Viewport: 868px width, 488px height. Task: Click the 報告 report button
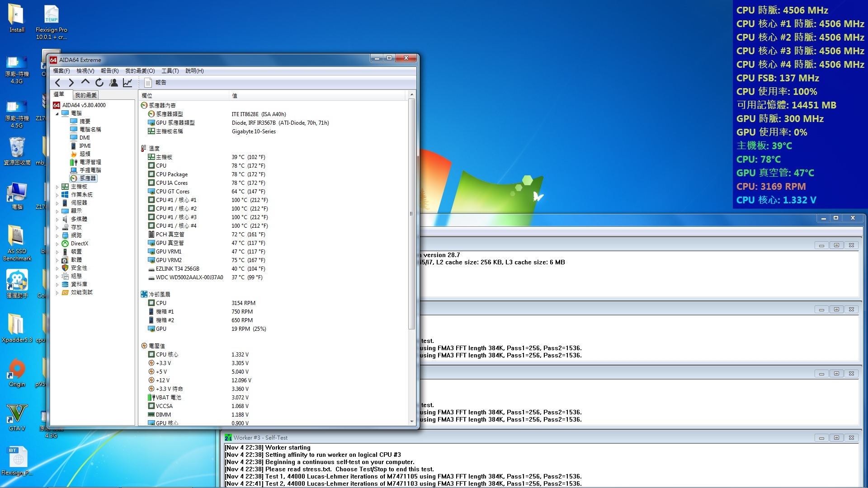[155, 83]
